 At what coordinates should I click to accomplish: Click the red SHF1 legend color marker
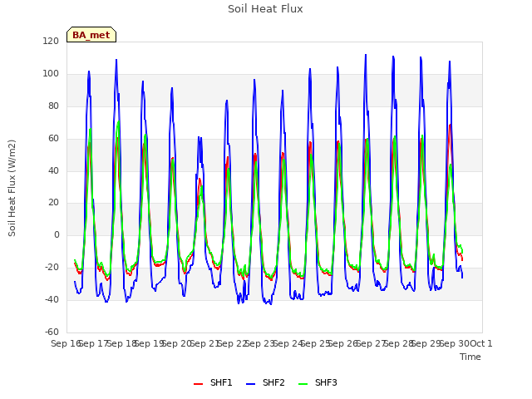[x=198, y=384]
